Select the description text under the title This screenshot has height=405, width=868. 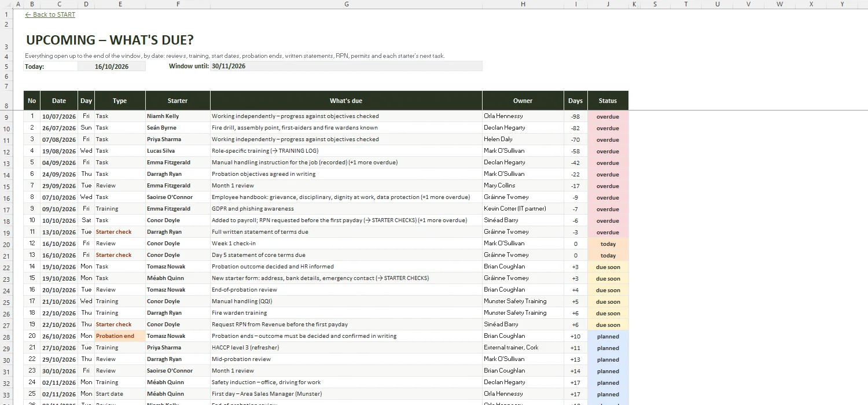235,56
